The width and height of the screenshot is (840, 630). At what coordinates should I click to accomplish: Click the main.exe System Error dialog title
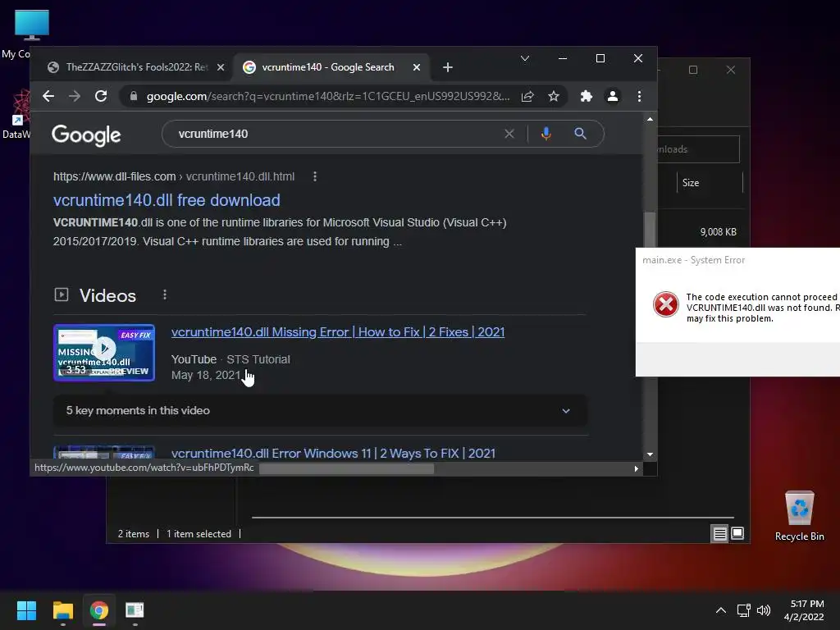(694, 260)
